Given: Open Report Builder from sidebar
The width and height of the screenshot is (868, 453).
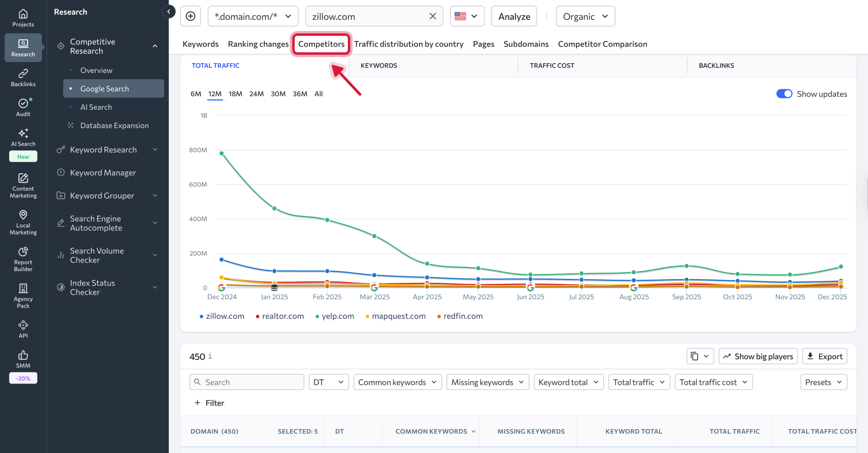Looking at the screenshot, I should coord(23,259).
